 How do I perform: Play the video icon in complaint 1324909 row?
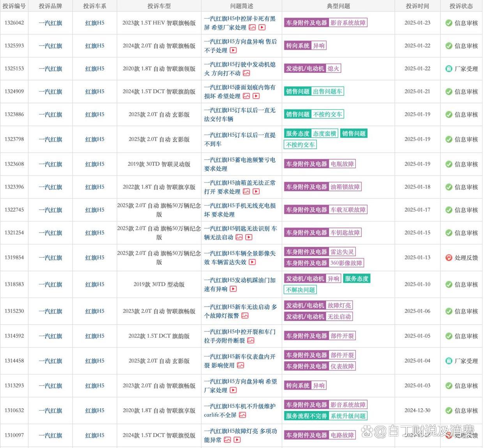point(256,96)
